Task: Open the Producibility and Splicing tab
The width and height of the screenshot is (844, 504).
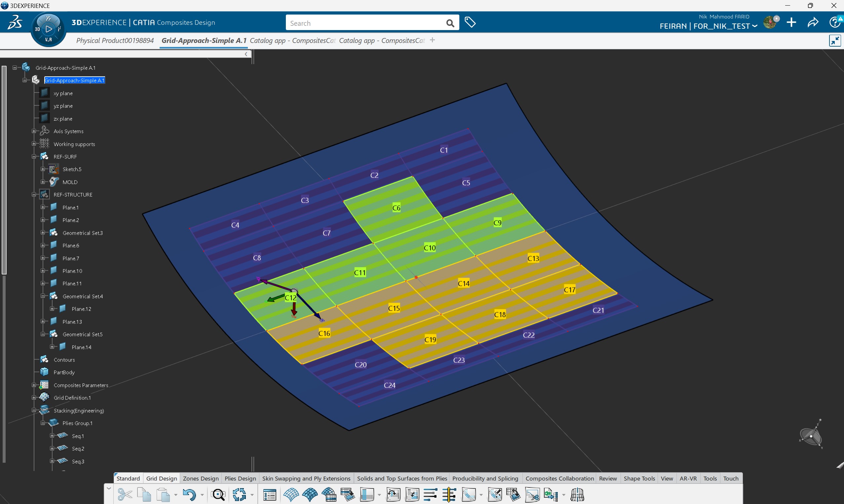Action: (x=485, y=478)
